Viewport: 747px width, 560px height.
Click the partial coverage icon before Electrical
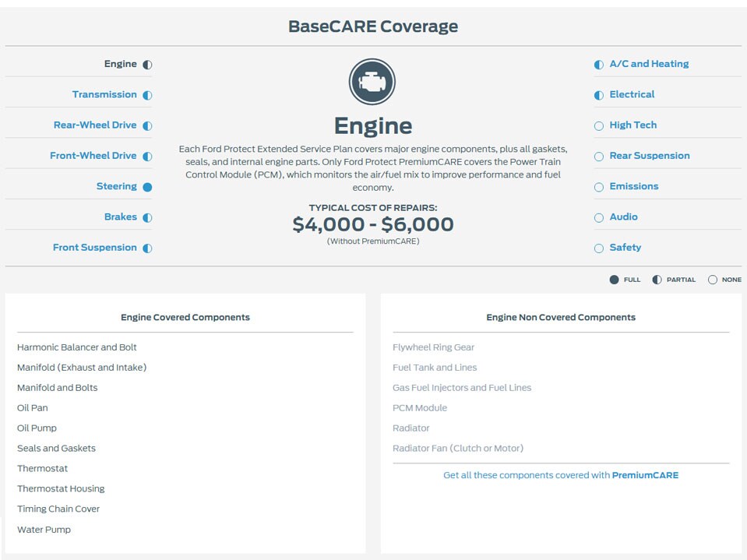[x=599, y=95]
